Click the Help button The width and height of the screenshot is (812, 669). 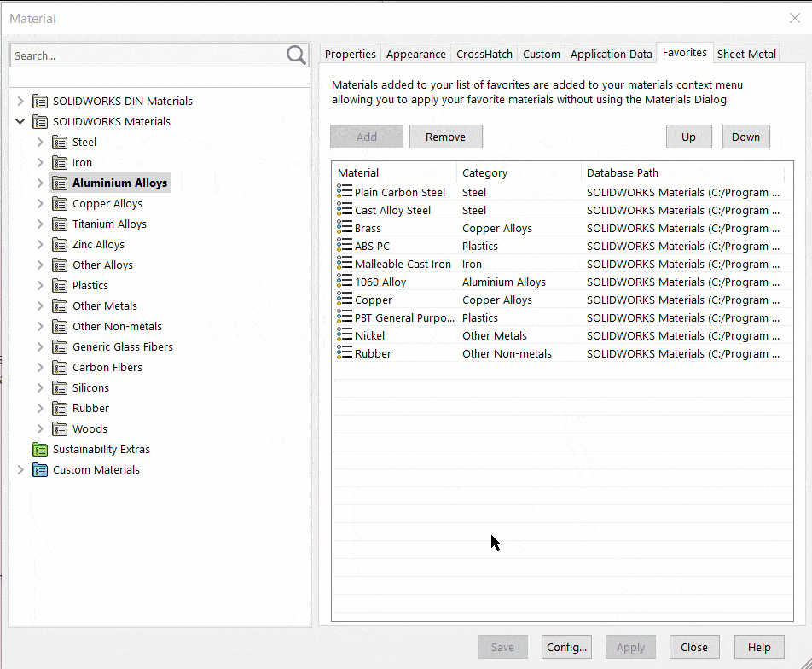click(759, 647)
